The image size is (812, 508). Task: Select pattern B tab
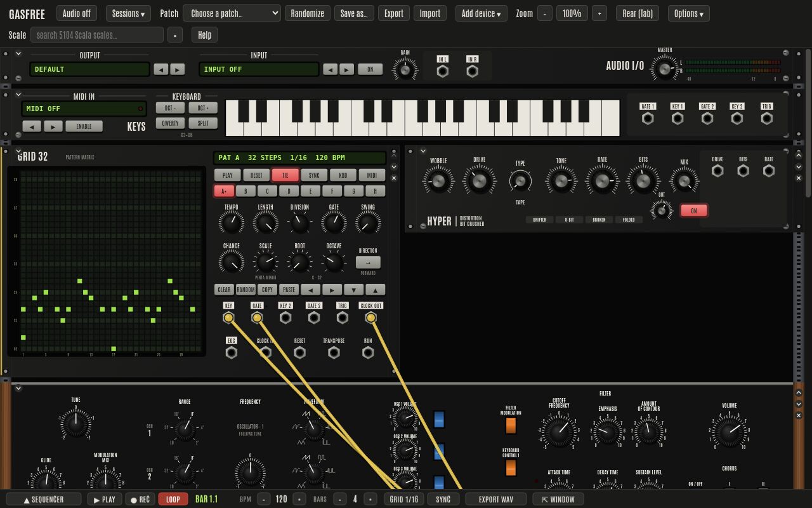coord(246,191)
